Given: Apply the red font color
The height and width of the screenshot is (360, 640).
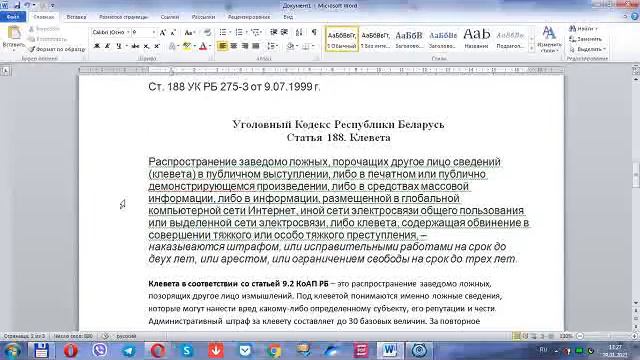Looking at the screenshot, I should (x=203, y=46).
